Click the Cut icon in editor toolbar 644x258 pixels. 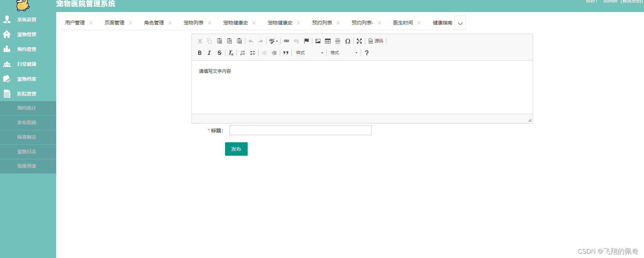coord(200,41)
